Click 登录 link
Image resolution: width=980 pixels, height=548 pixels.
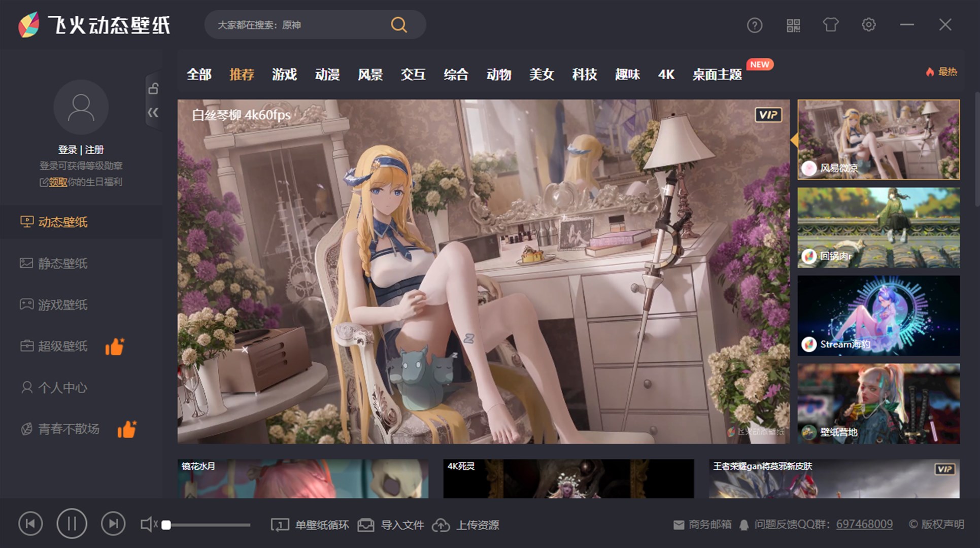67,150
